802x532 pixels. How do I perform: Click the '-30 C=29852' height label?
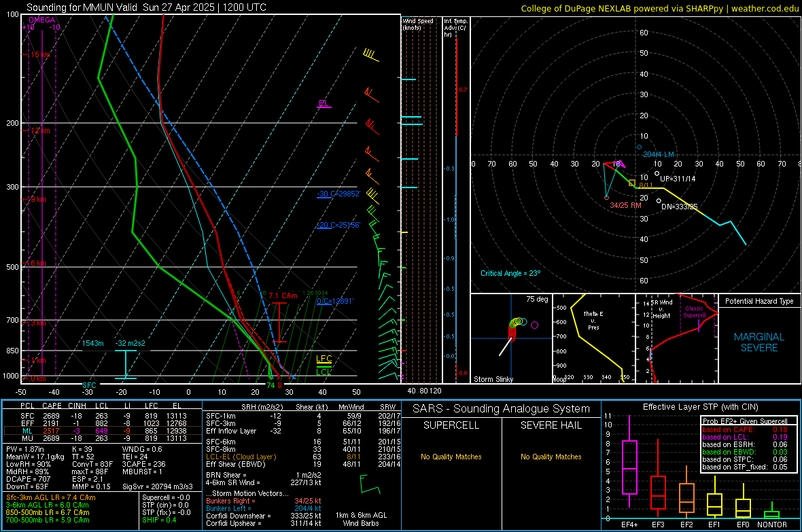pos(338,194)
